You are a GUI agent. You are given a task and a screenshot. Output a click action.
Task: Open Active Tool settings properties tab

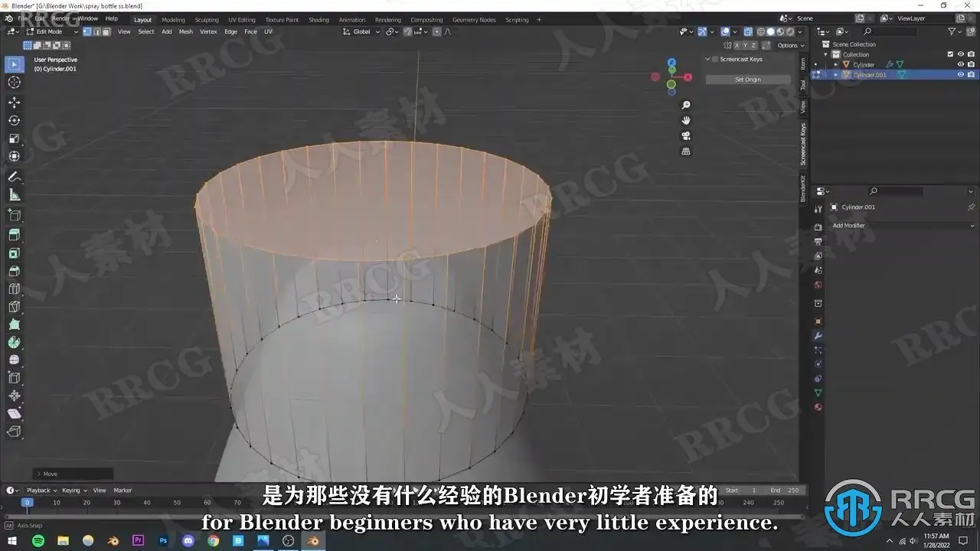tap(818, 208)
